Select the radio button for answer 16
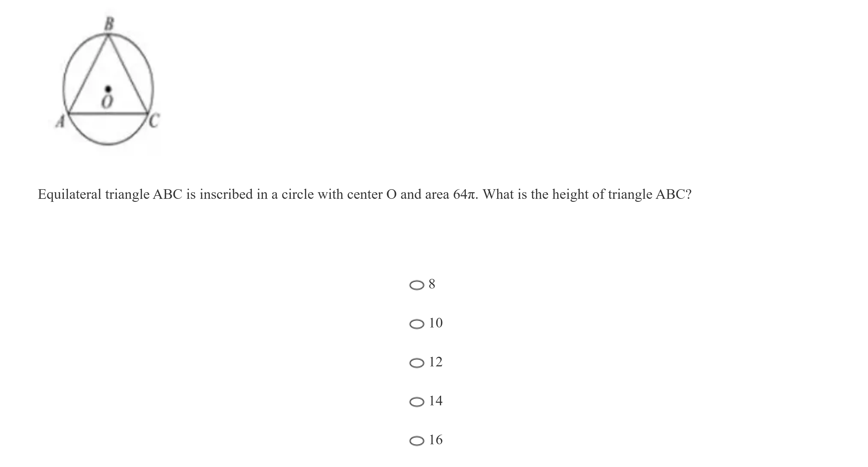868x467 pixels. (417, 441)
